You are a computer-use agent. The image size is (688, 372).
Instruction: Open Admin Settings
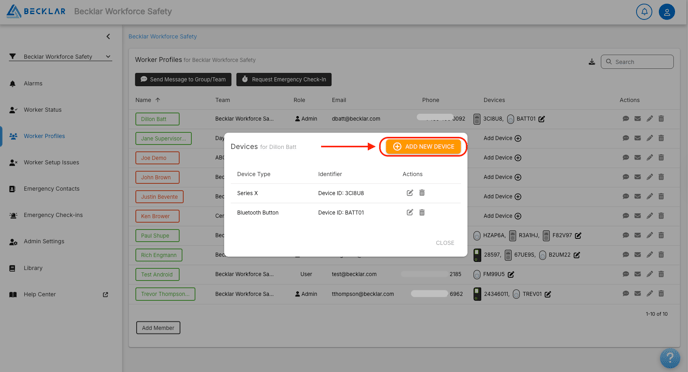point(43,241)
